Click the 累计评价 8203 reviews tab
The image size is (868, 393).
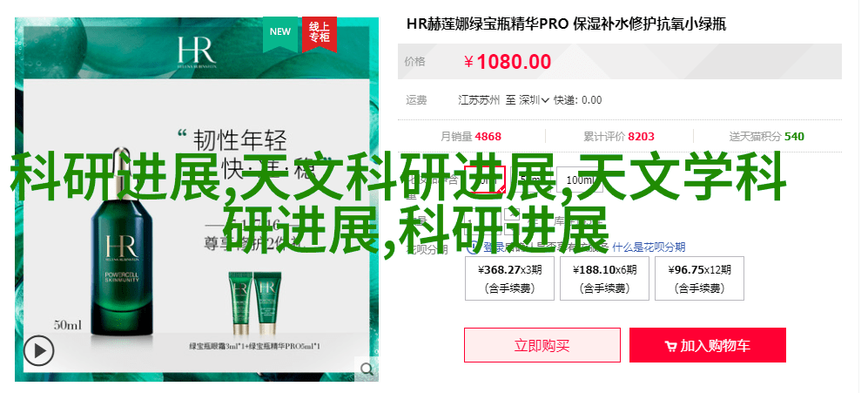coord(619,136)
